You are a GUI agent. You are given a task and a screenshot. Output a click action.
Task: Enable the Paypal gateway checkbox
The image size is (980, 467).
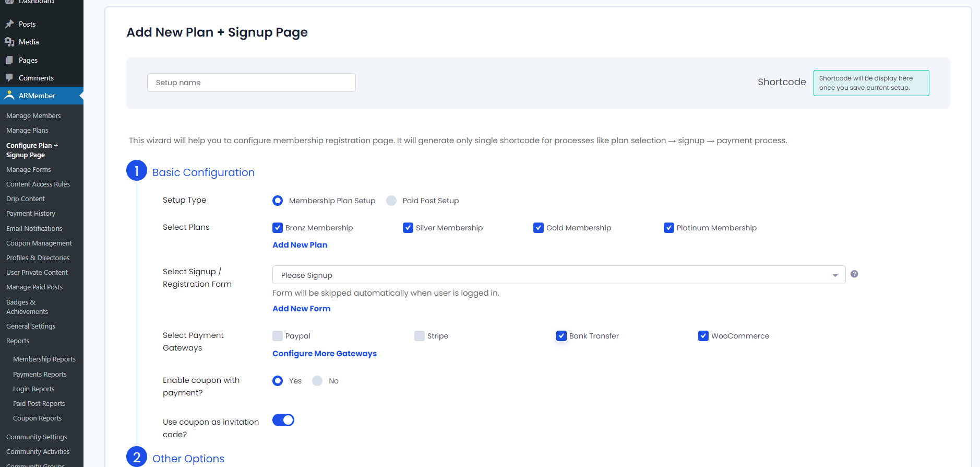click(x=278, y=336)
